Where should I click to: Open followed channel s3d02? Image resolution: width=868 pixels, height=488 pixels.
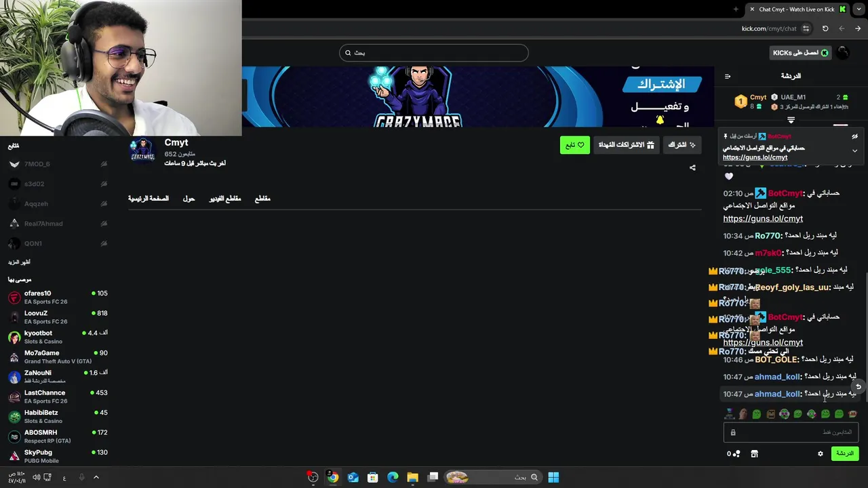pyautogui.click(x=58, y=184)
